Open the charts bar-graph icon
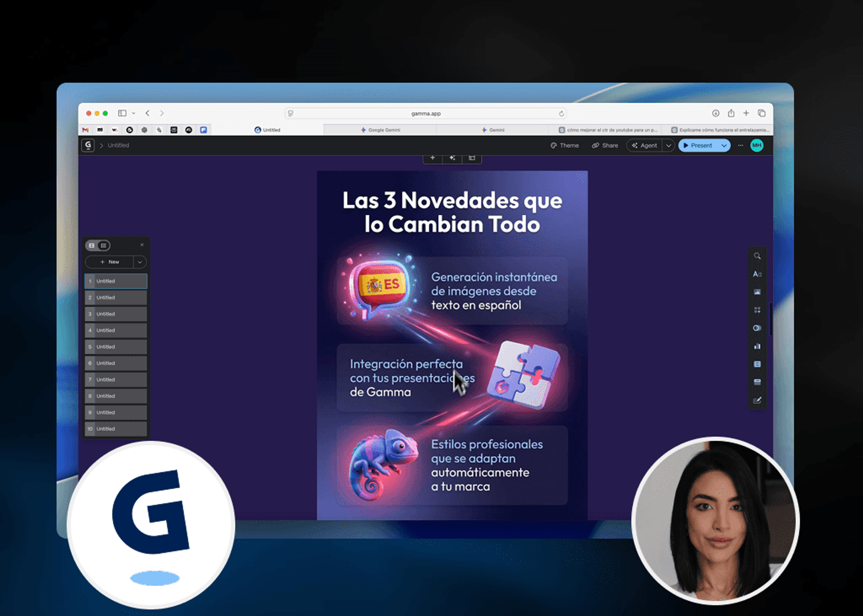This screenshot has height=616, width=863. point(757,346)
